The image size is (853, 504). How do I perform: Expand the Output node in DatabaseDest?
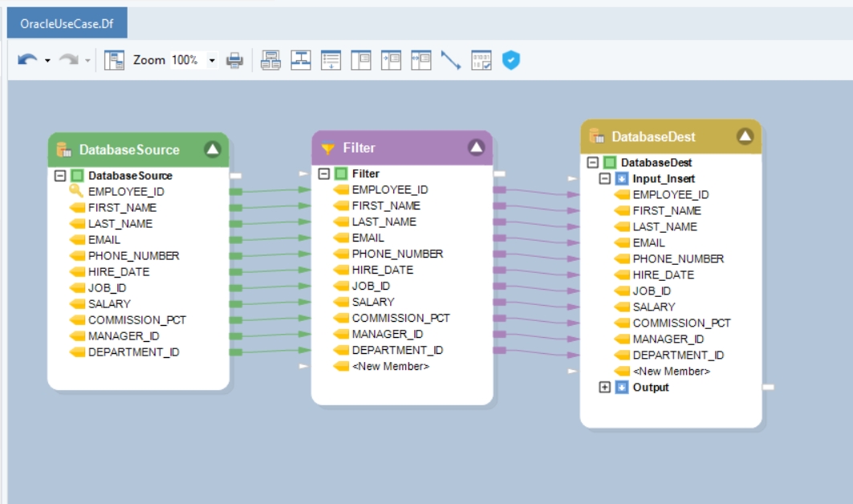pos(605,388)
